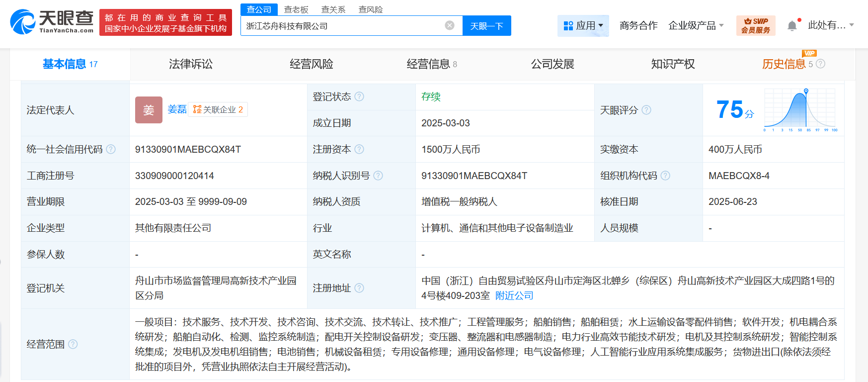Select the 1500万人民币 registered capital

451,149
